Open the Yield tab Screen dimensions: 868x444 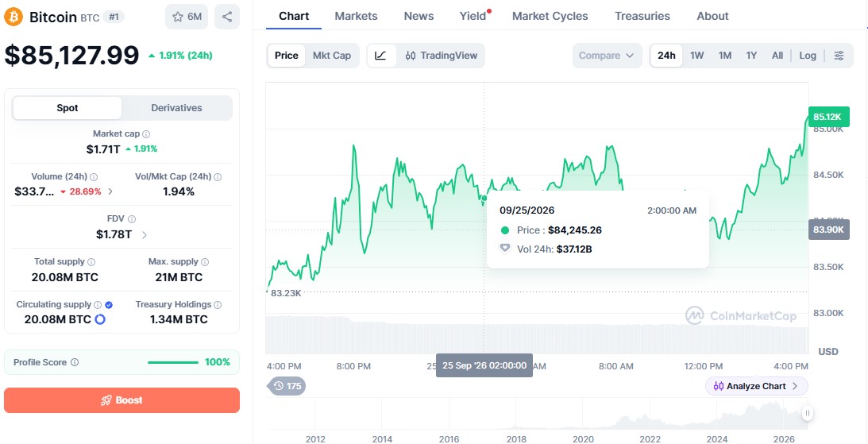click(x=473, y=16)
